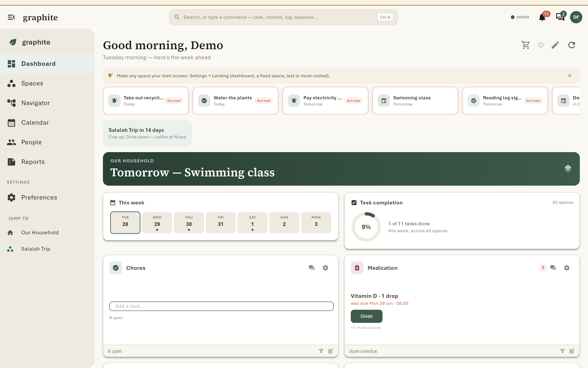Click Act now on Take out recycling
This screenshot has height=368, width=588.
(x=174, y=101)
